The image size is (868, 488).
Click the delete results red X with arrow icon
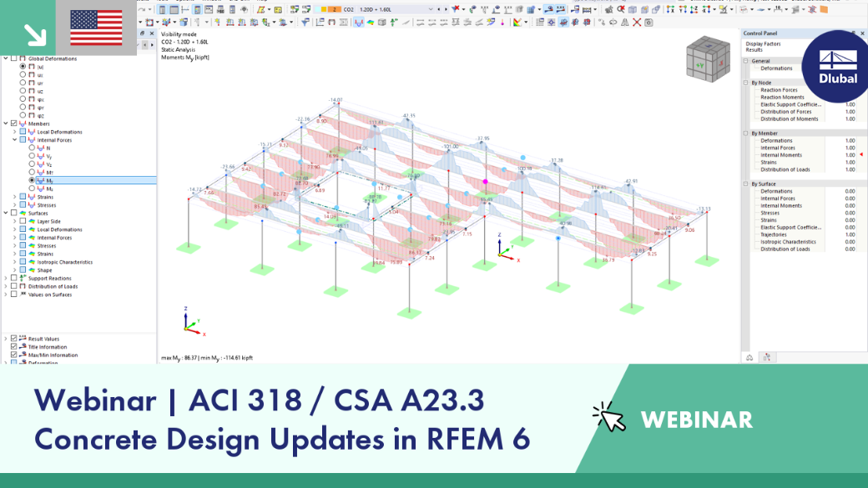tap(457, 9)
